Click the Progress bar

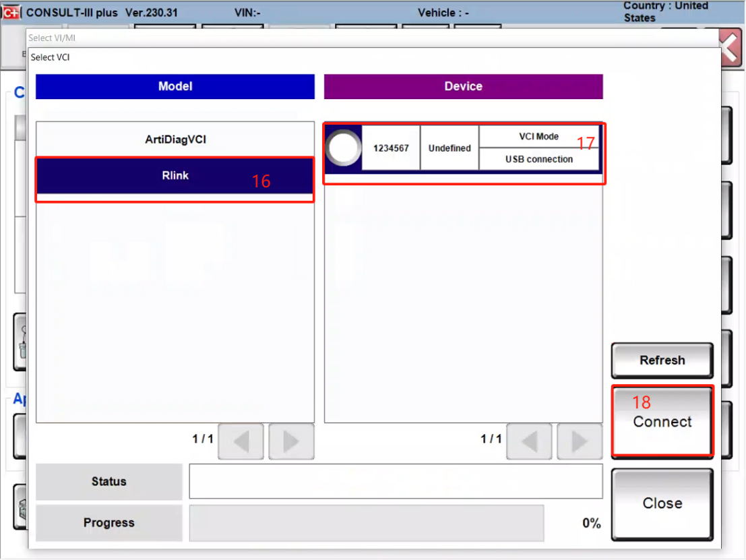tap(366, 523)
